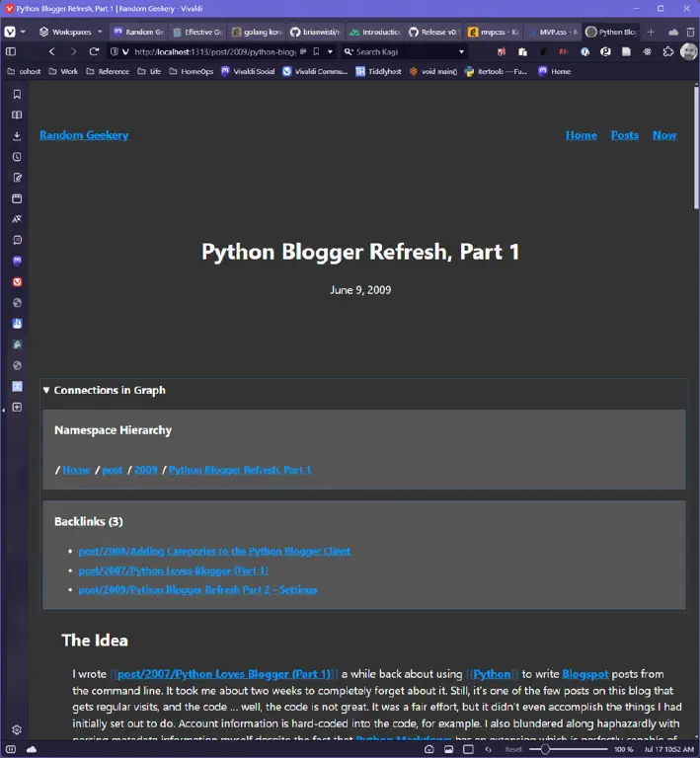Open the Workspaces dropdown
The width and height of the screenshot is (700, 758).
pyautogui.click(x=71, y=32)
